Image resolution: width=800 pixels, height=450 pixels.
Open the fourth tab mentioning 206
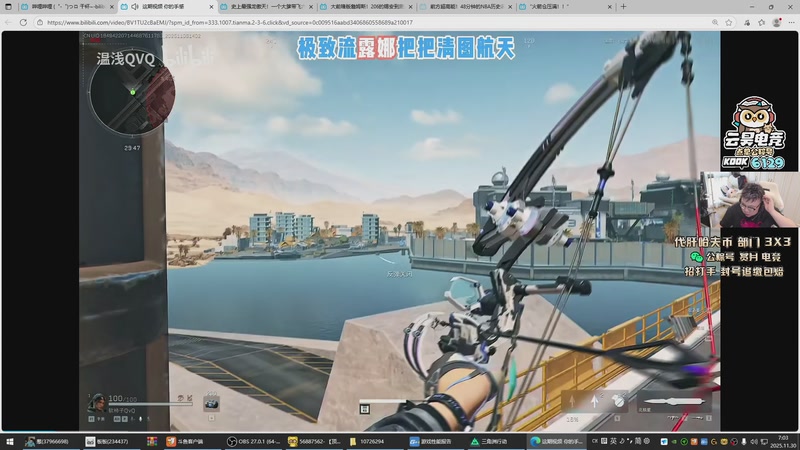click(366, 7)
